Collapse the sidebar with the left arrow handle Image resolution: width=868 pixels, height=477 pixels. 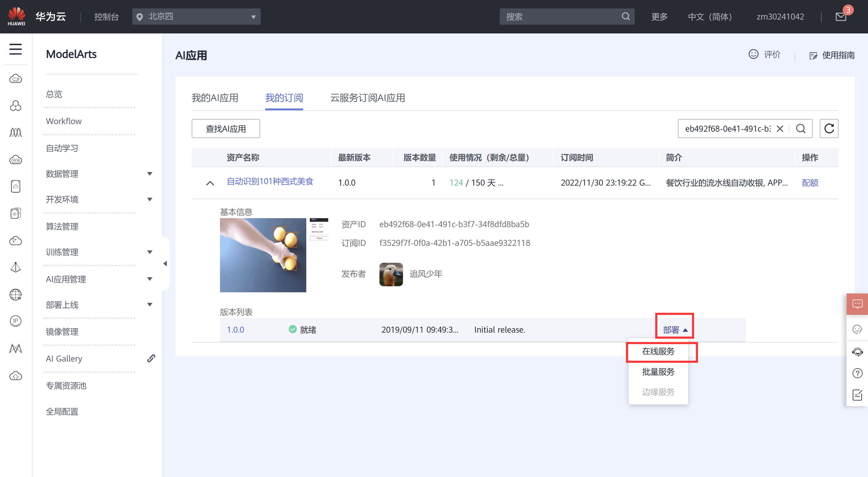point(165,263)
